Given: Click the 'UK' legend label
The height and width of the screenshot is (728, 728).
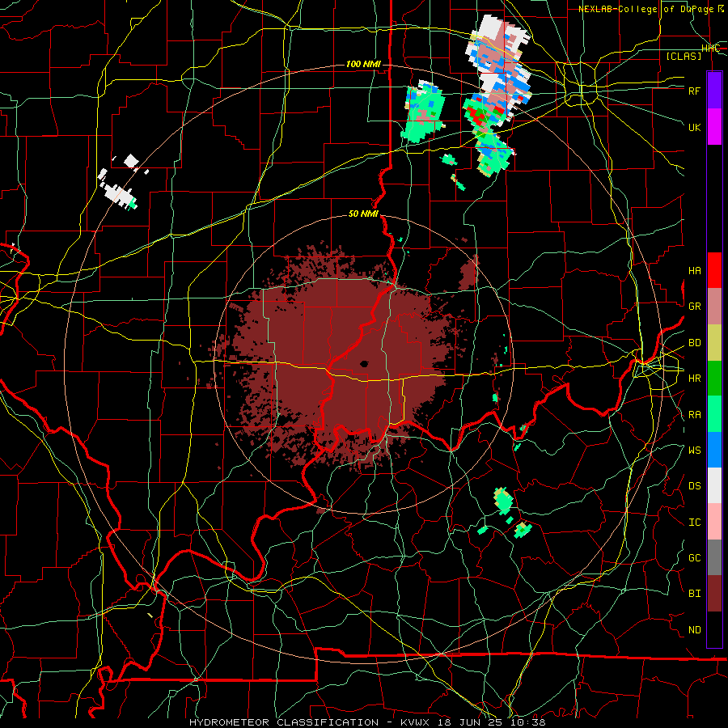Looking at the screenshot, I should (694, 127).
